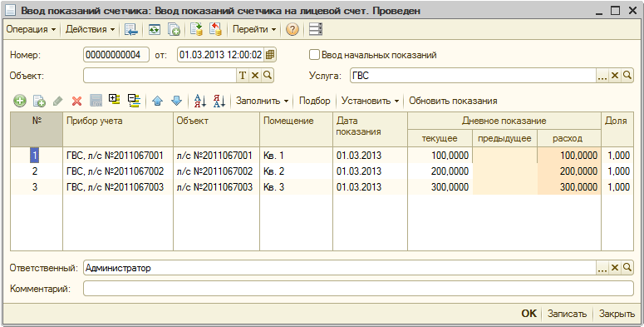The image size is (644, 327).
Task: Click the Подбор button
Action: pos(315,101)
